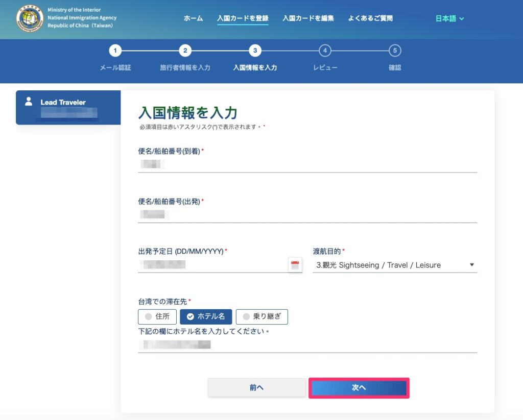This screenshot has height=420, width=523.
Task: Click the arrival flight number field
Action: [x=307, y=164]
